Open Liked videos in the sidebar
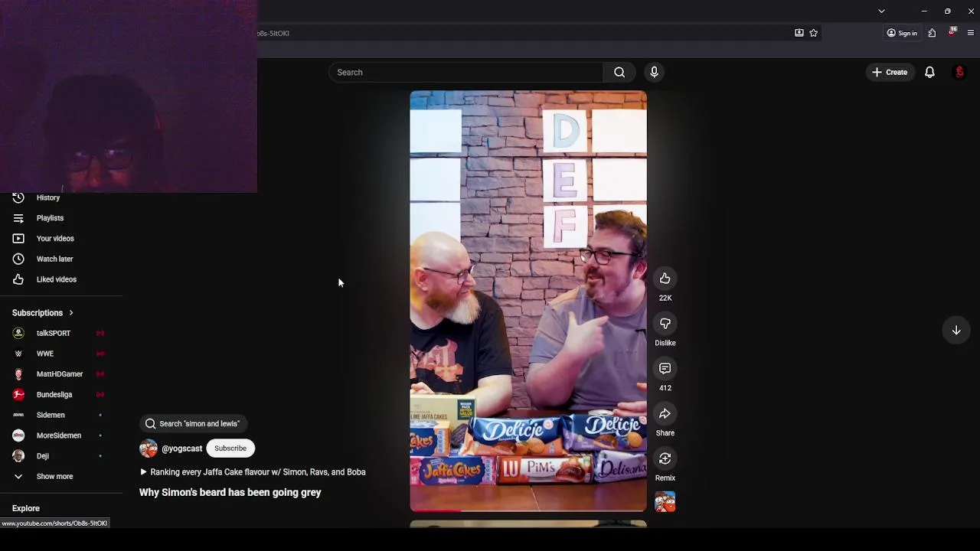The image size is (980, 551). tap(56, 279)
